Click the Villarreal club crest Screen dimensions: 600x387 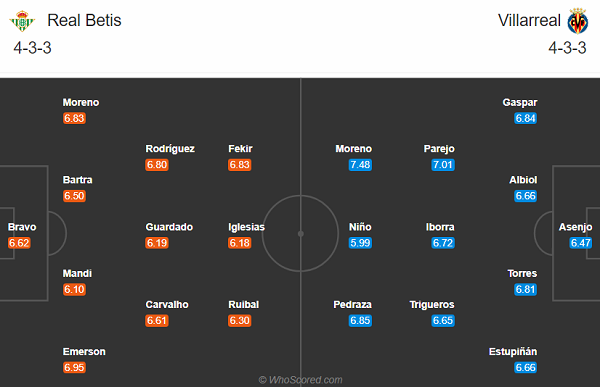[577, 21]
